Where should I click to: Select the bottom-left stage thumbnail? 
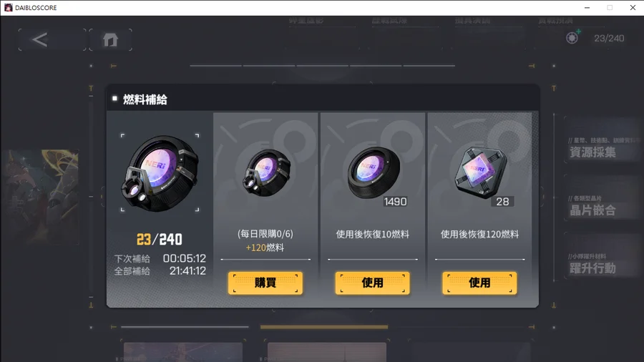[x=182, y=352]
